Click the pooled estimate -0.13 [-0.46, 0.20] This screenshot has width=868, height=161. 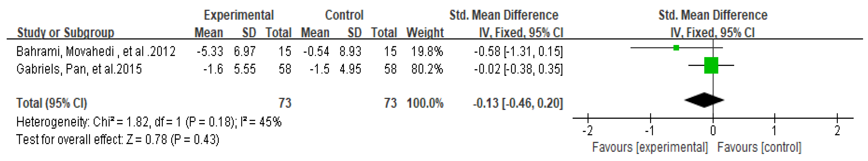pyautogui.click(x=518, y=103)
